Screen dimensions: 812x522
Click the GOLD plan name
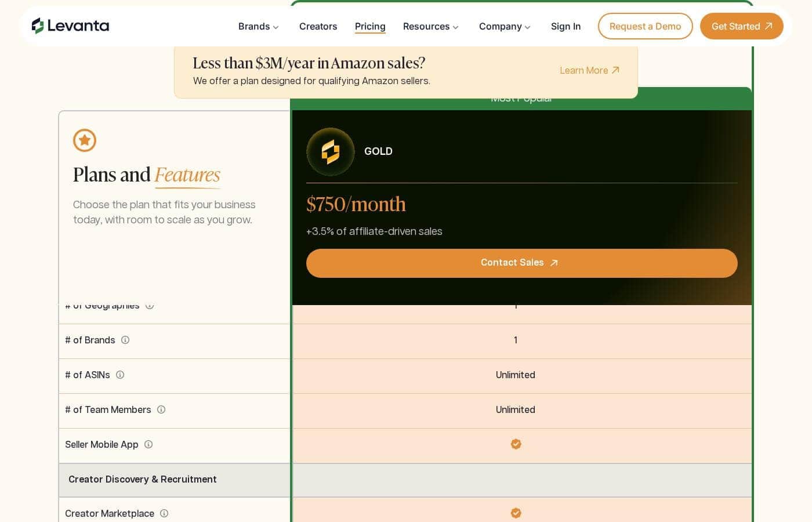[378, 151]
